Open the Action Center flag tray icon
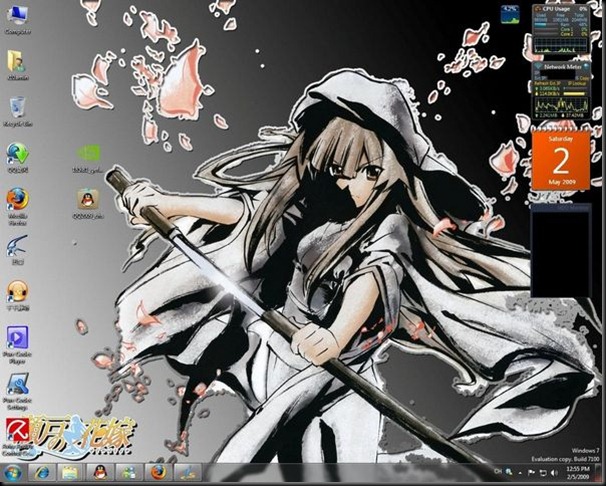Viewport: 606px width, 486px height. [x=531, y=472]
